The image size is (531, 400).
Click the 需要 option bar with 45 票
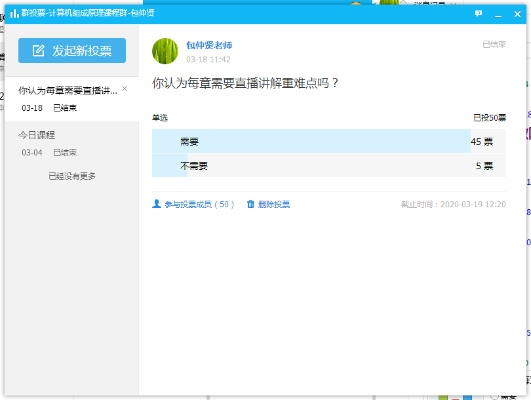(328, 141)
